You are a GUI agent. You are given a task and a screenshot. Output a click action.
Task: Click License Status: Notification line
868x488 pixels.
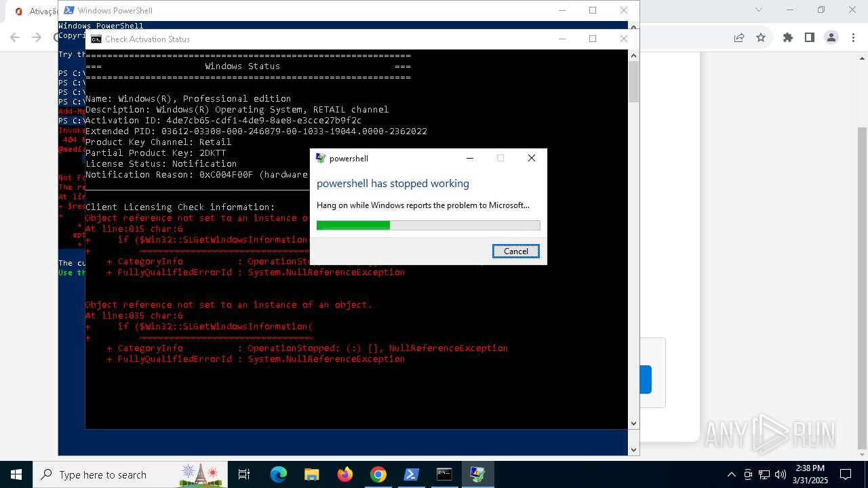tap(161, 164)
